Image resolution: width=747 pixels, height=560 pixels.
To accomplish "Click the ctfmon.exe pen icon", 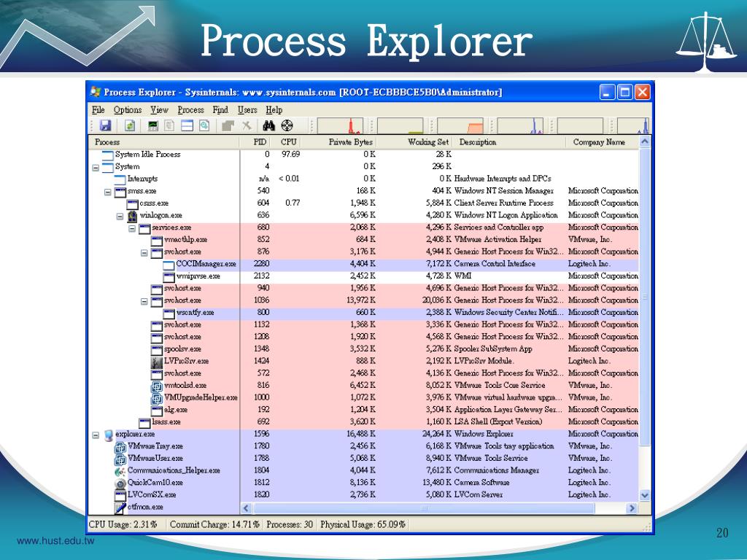I will pos(120,507).
